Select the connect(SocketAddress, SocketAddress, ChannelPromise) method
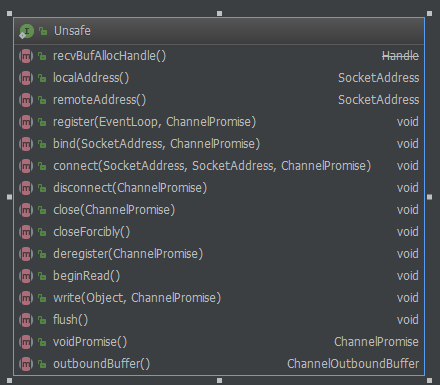440x385 pixels. point(212,166)
